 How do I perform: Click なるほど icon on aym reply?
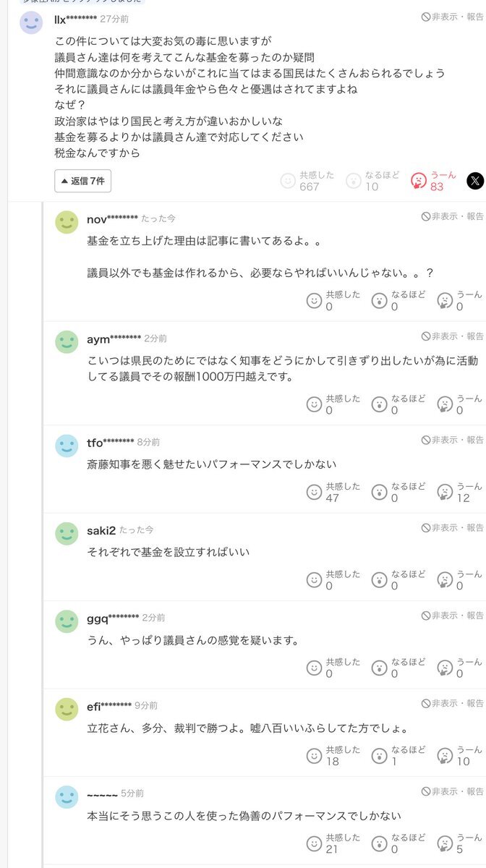click(379, 404)
